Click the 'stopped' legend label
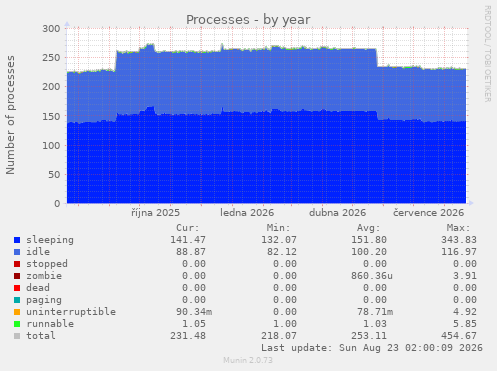The image size is (497, 371). pyautogui.click(x=47, y=264)
